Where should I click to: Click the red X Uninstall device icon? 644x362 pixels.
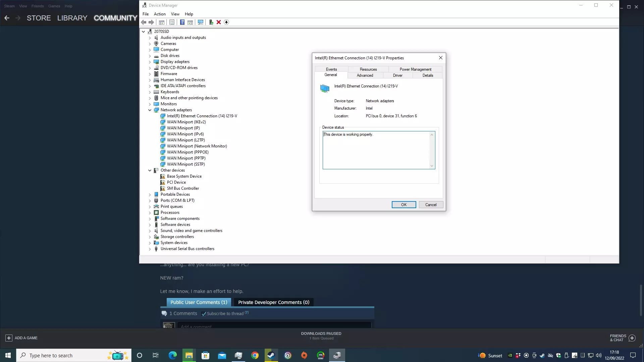tap(219, 22)
